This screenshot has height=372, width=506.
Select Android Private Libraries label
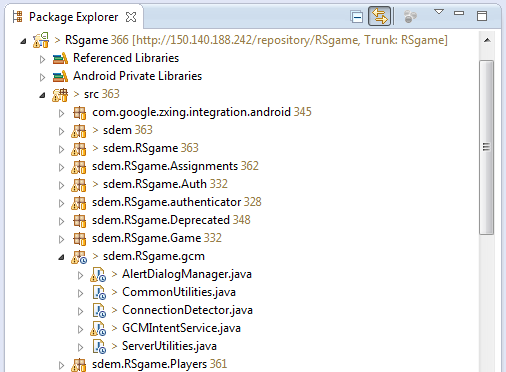click(x=137, y=76)
